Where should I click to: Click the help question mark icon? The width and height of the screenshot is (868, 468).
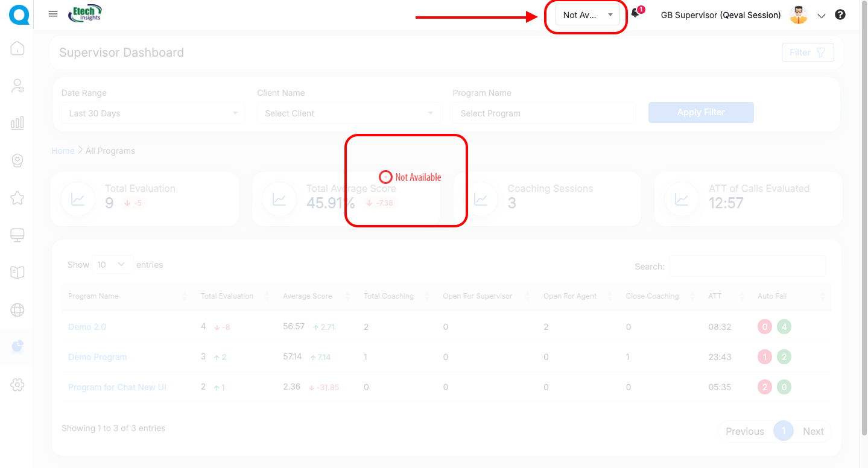pyautogui.click(x=840, y=15)
